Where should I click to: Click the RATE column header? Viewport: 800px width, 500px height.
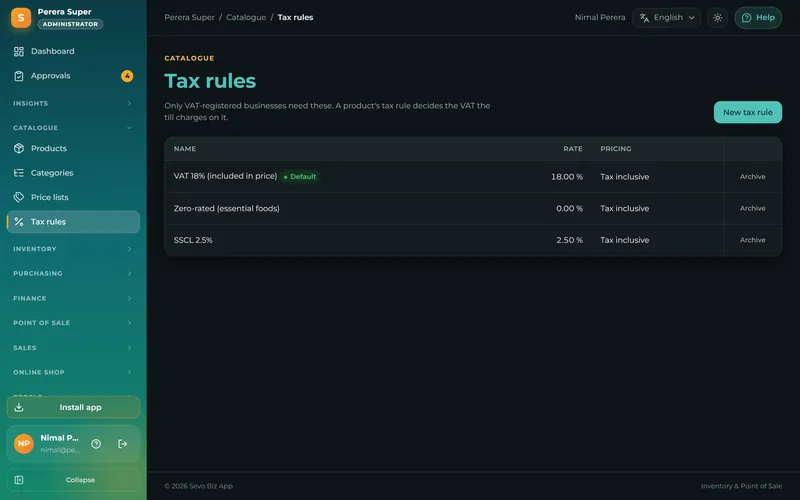[572, 148]
